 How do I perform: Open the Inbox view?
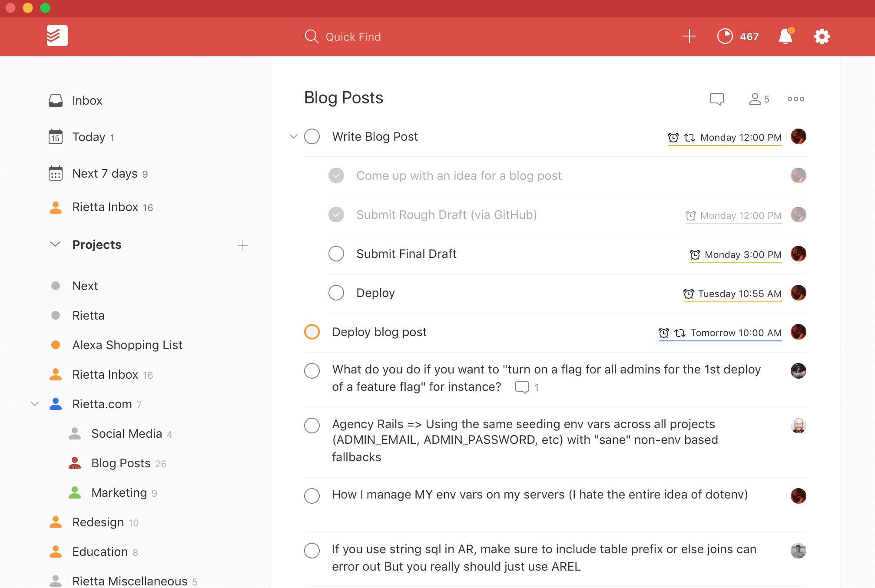tap(87, 100)
